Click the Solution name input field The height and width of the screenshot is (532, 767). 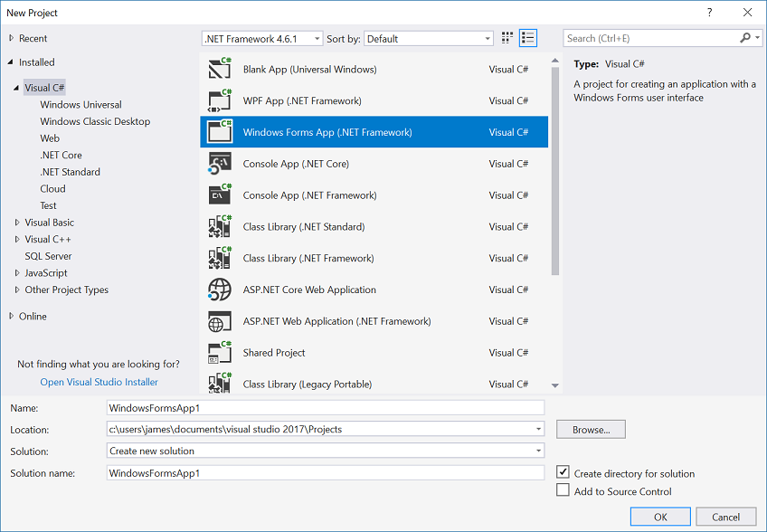pyautogui.click(x=326, y=473)
